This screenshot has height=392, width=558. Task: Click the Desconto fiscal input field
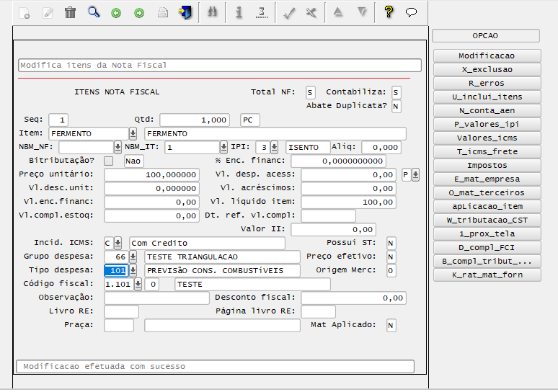point(353,298)
